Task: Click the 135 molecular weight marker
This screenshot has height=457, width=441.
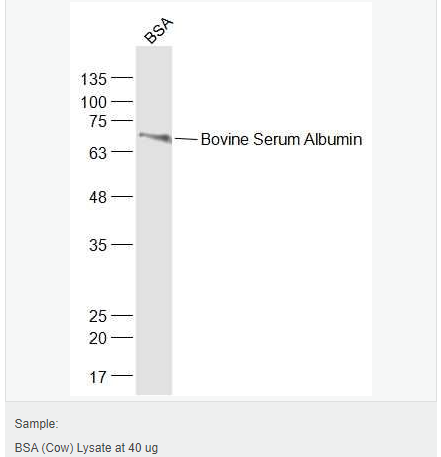Action: (94, 79)
